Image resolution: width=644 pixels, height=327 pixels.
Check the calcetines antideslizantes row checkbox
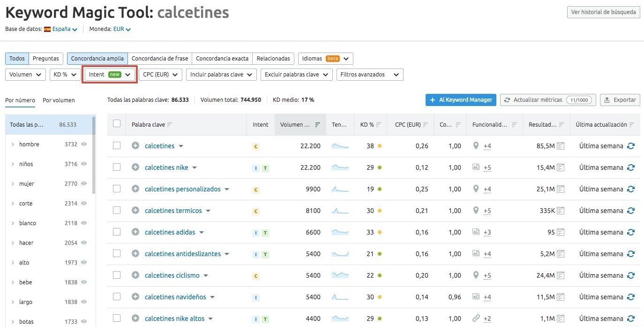(117, 254)
